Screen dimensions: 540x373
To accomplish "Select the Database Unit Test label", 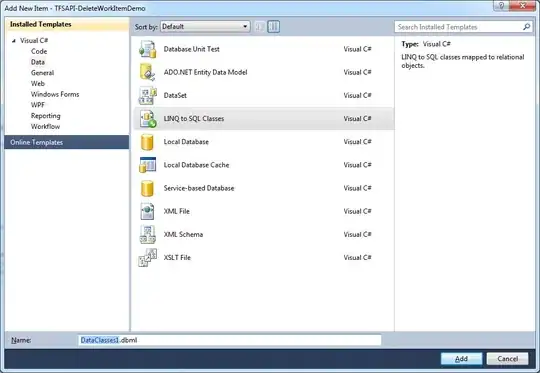I will click(x=191, y=49).
